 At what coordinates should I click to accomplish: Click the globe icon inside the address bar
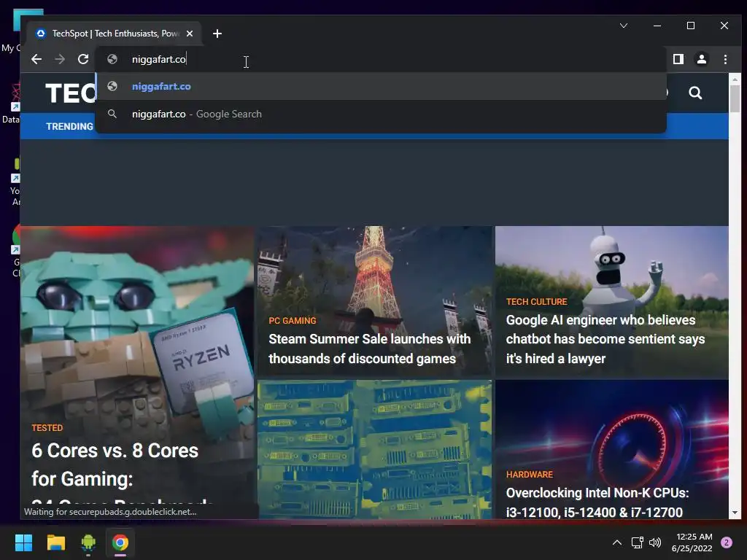pos(112,59)
